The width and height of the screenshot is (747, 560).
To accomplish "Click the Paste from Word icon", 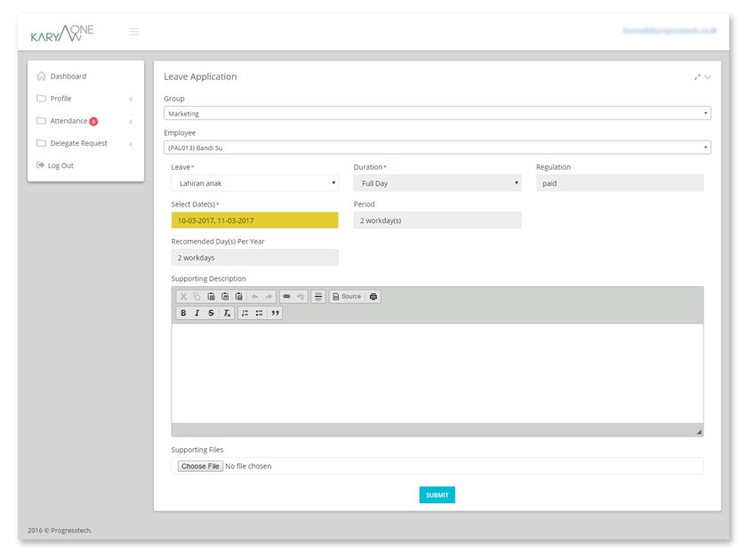I will click(239, 296).
